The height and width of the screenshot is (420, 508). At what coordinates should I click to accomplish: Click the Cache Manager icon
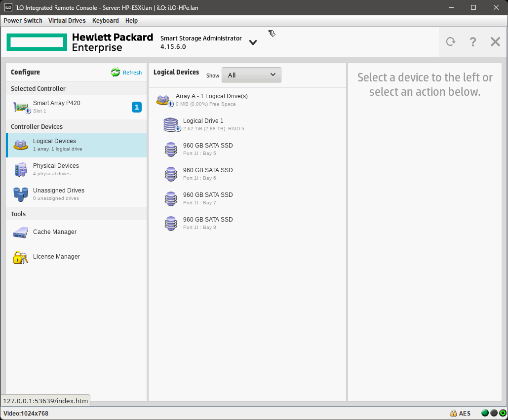click(x=20, y=232)
